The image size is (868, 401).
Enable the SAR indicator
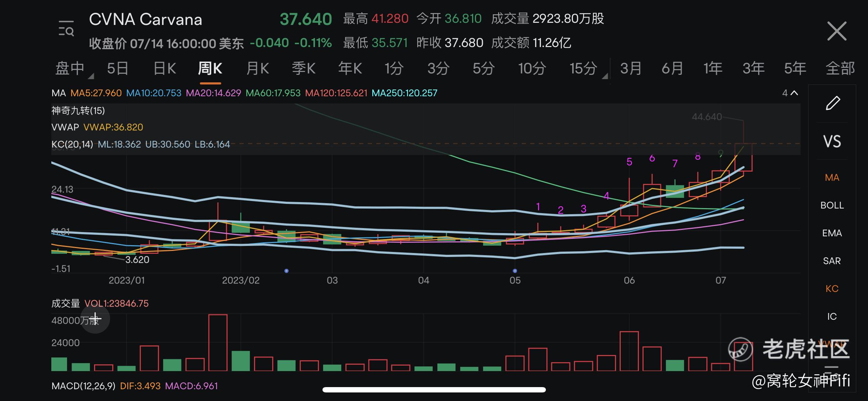coord(832,261)
